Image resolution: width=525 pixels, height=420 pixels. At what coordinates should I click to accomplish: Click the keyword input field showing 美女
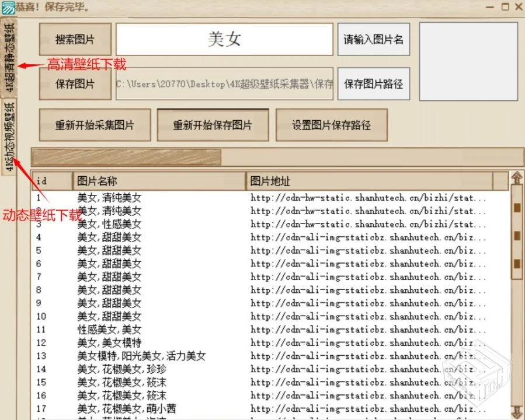(x=224, y=38)
